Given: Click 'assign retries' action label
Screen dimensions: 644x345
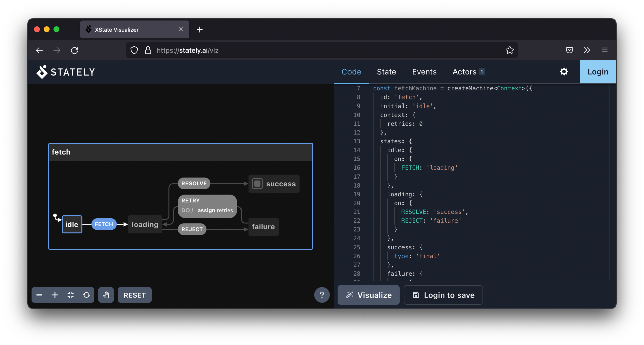Looking at the screenshot, I should (215, 210).
